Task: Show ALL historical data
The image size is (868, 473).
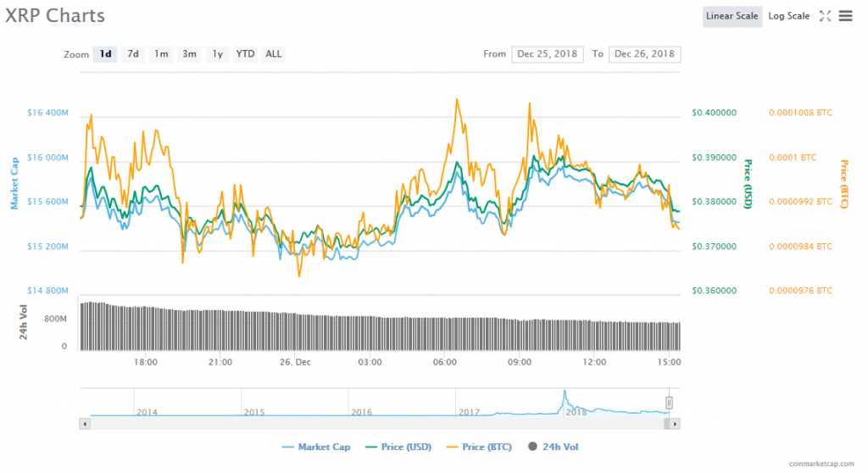Action: pos(273,54)
